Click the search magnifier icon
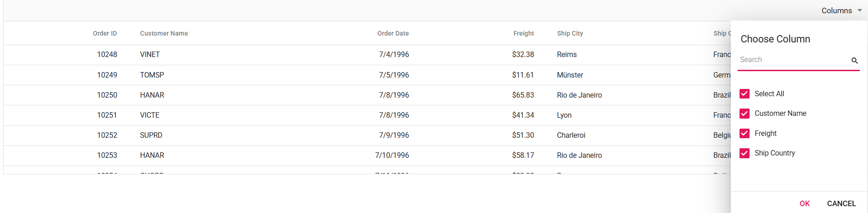 [854, 61]
